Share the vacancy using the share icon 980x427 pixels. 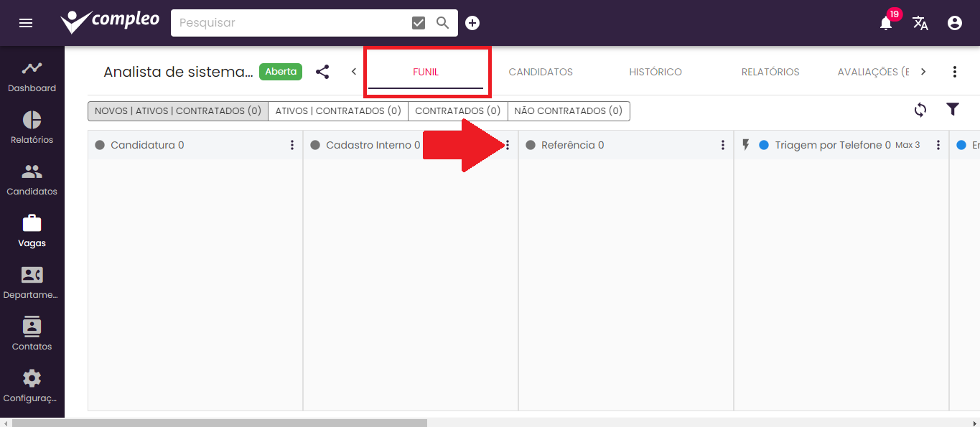pos(322,71)
